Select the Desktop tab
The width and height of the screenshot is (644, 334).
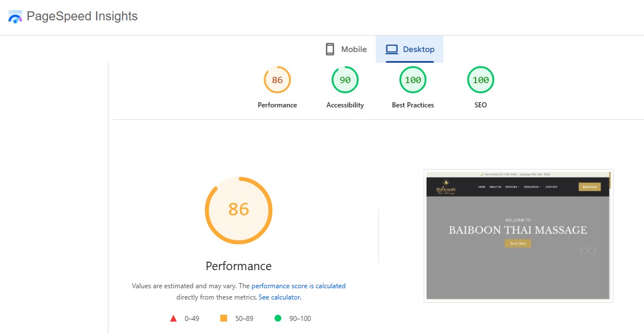coord(410,49)
